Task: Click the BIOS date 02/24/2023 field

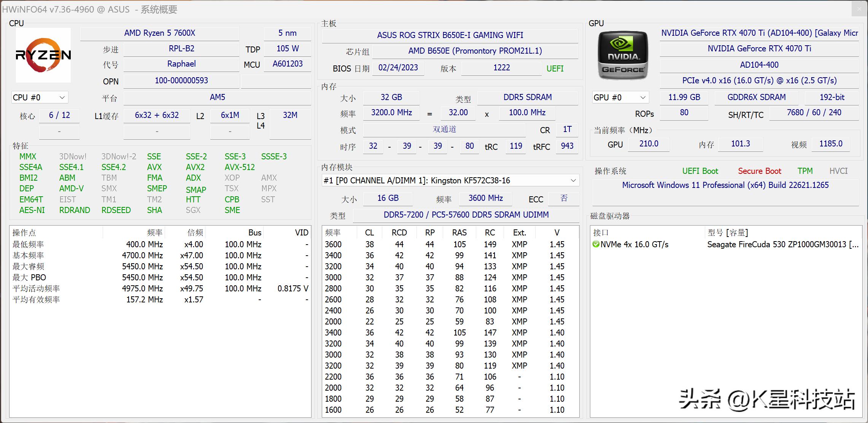Action: coord(398,68)
